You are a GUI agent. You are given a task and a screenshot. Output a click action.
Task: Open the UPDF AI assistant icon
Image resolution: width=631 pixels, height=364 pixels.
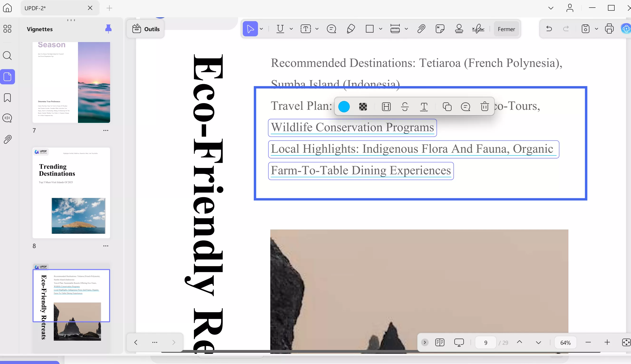(x=626, y=29)
